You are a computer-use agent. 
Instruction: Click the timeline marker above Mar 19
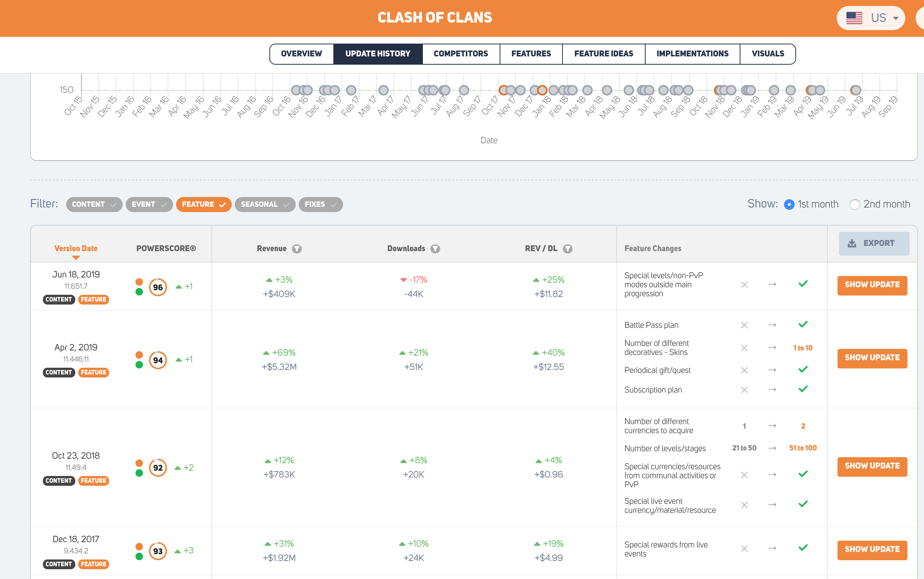[x=790, y=90]
